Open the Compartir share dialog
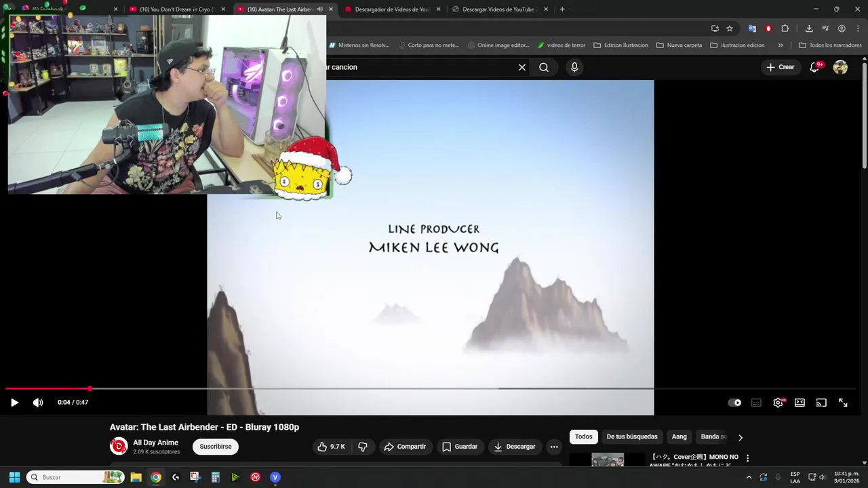This screenshot has height=488, width=868. (405, 447)
